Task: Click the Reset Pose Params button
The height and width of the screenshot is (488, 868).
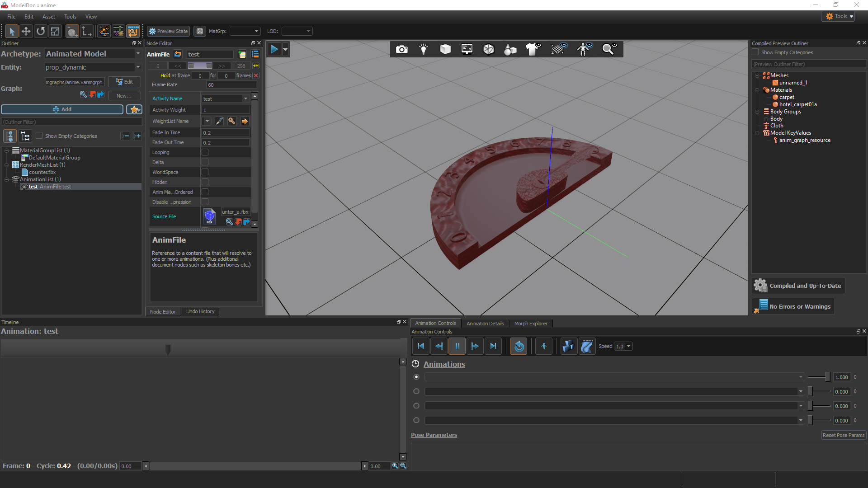Action: tap(843, 435)
